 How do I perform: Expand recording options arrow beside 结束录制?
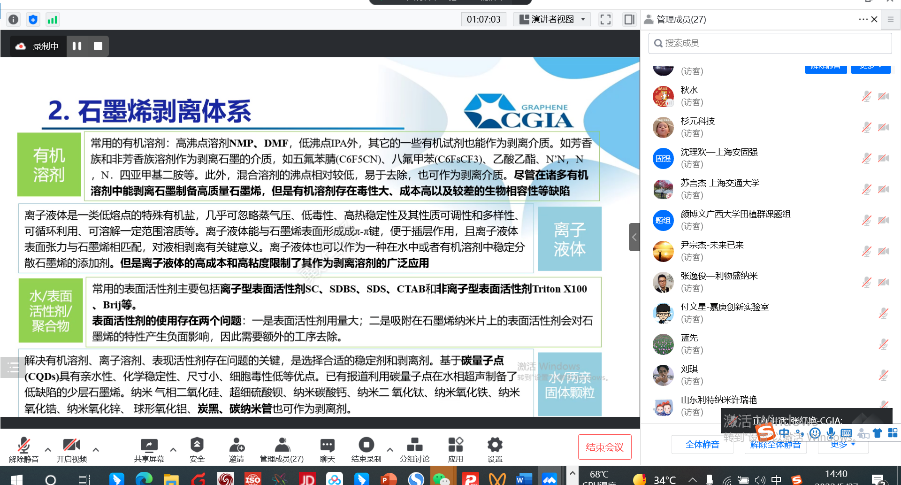[x=390, y=449]
